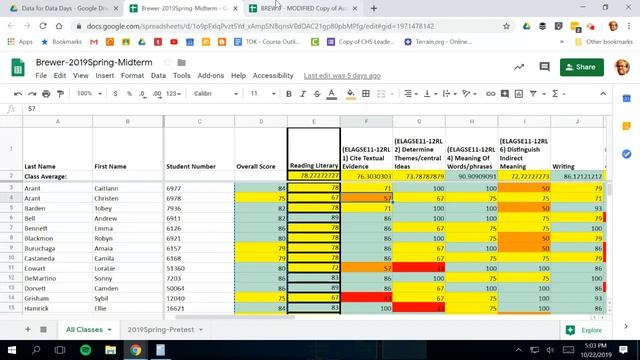Click the Google Sheets home logo
This screenshot has width=640, height=360.
point(18,68)
